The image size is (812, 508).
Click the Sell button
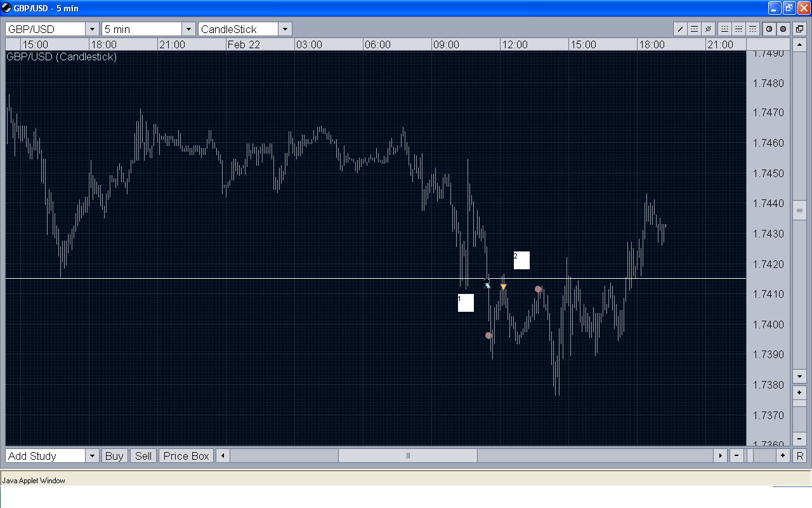pyautogui.click(x=143, y=456)
